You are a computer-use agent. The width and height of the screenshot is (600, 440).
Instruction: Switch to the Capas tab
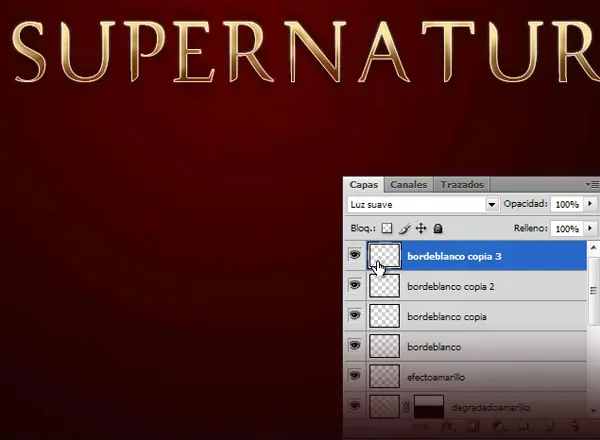pos(364,184)
